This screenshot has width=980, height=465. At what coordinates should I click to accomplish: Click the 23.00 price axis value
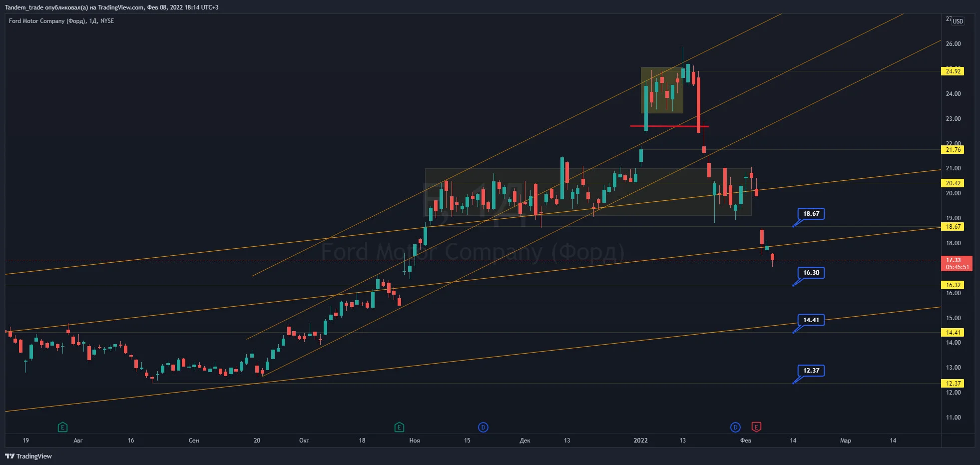pos(953,119)
